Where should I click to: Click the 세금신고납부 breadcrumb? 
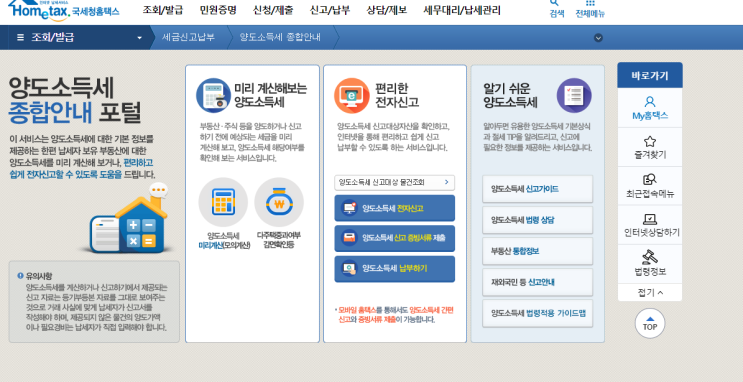click(x=188, y=37)
